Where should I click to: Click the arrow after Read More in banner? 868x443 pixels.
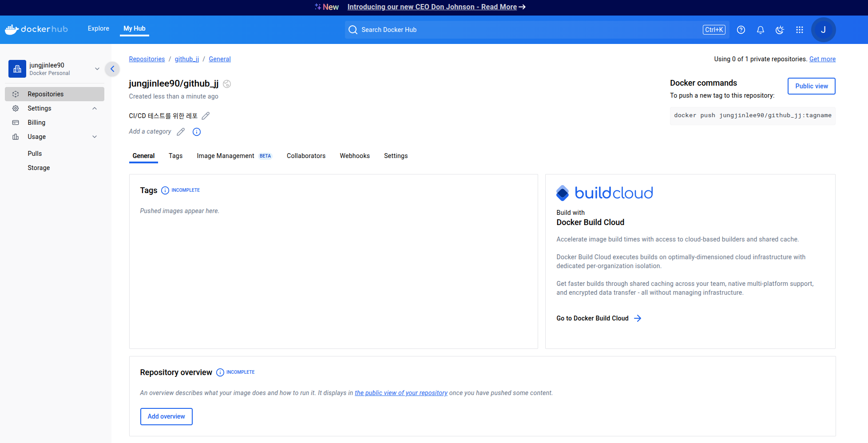tap(523, 7)
